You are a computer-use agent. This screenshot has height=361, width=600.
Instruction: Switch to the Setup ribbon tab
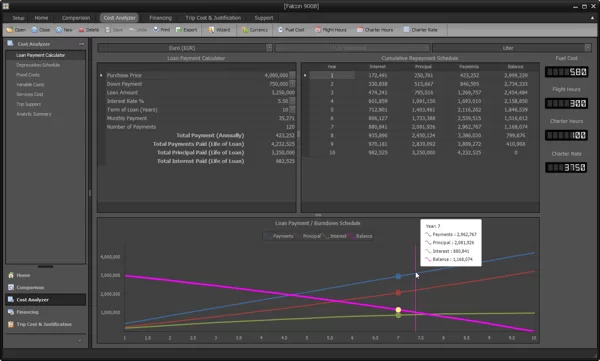tap(18, 18)
